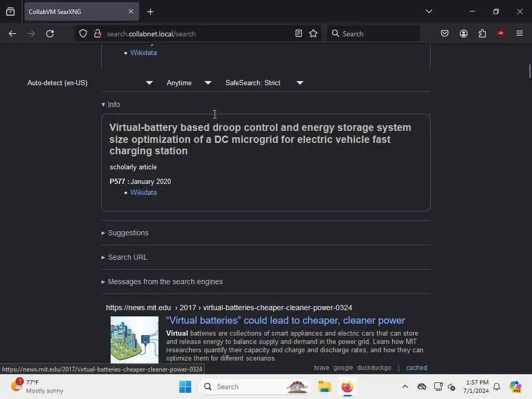The image size is (532, 399).
Task: Click the scholarly article text
Action: (133, 167)
